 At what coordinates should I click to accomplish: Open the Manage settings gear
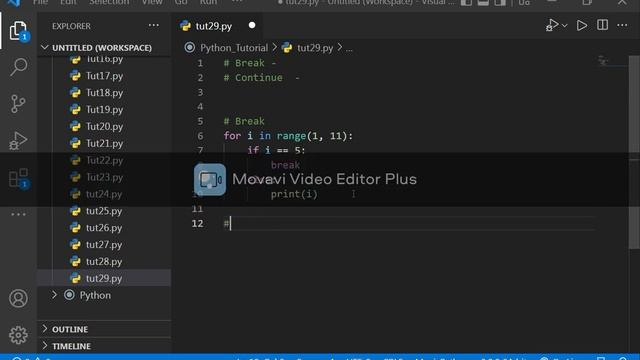[x=18, y=335]
